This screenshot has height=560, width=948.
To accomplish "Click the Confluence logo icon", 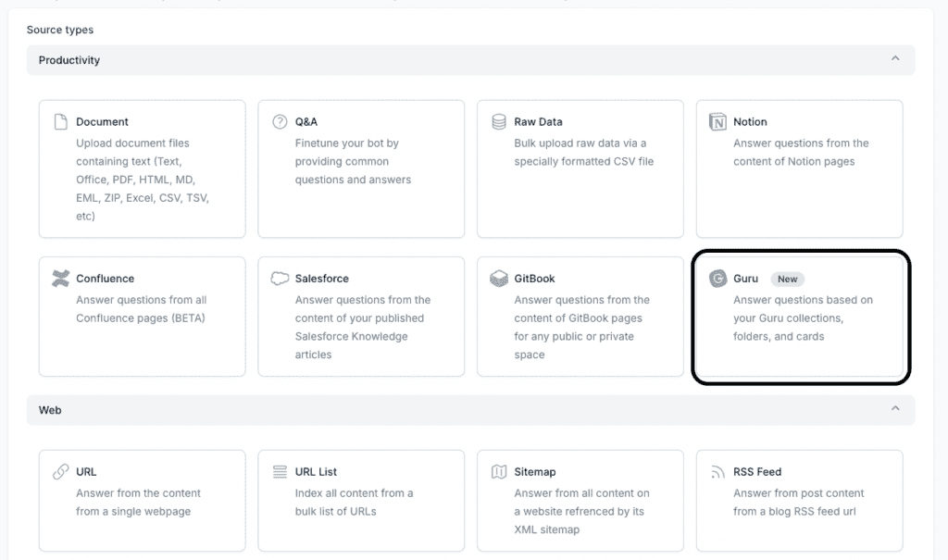I will [61, 279].
